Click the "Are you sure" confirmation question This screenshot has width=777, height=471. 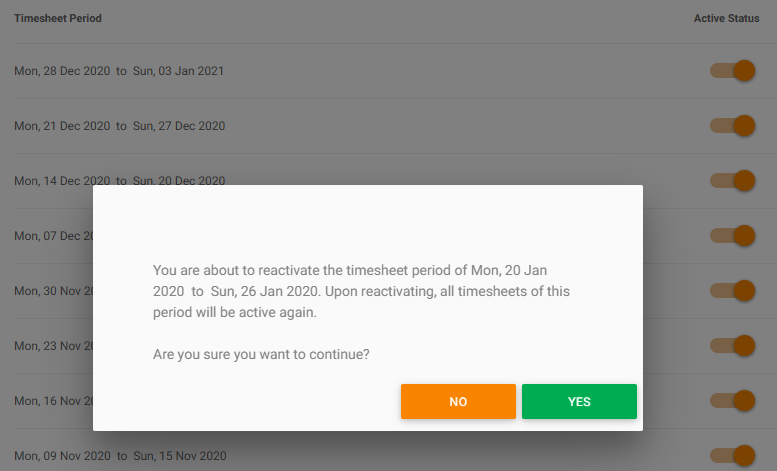click(x=261, y=354)
